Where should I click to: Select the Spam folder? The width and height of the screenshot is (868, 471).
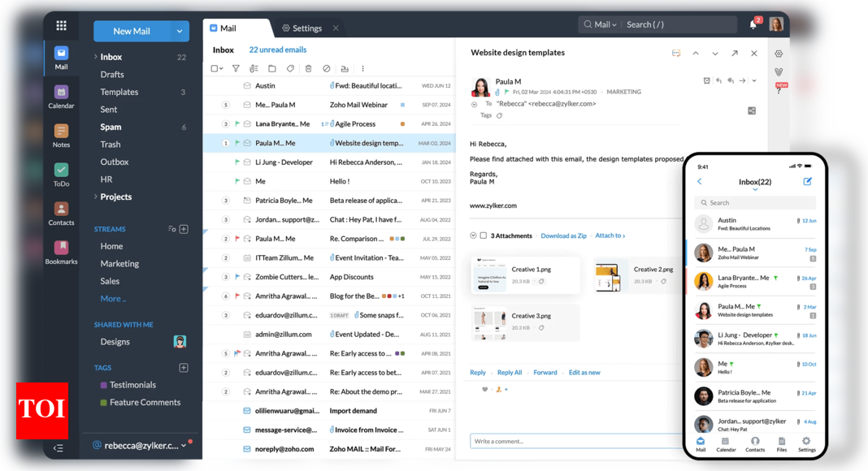tap(111, 127)
